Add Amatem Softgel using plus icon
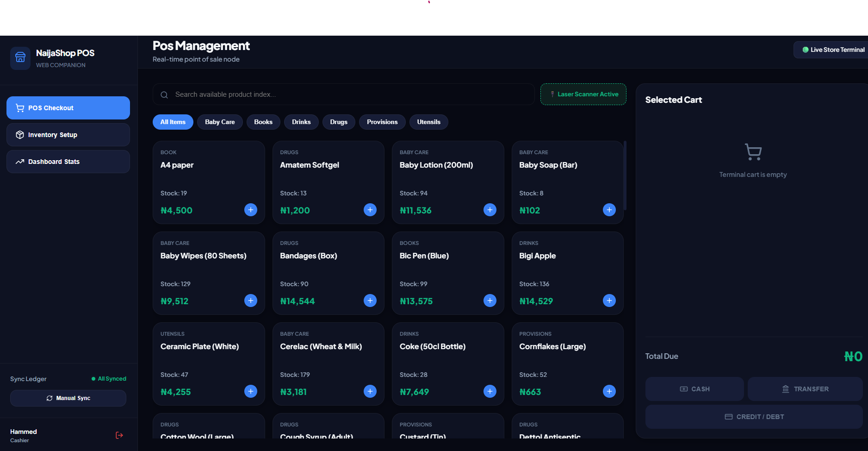Viewport: 868px width, 451px height. pos(370,210)
